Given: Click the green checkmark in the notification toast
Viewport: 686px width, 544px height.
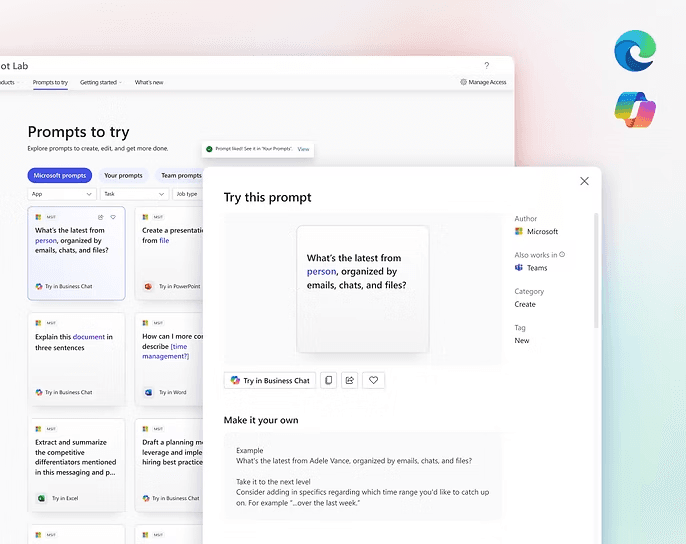Looking at the screenshot, I should tap(209, 149).
